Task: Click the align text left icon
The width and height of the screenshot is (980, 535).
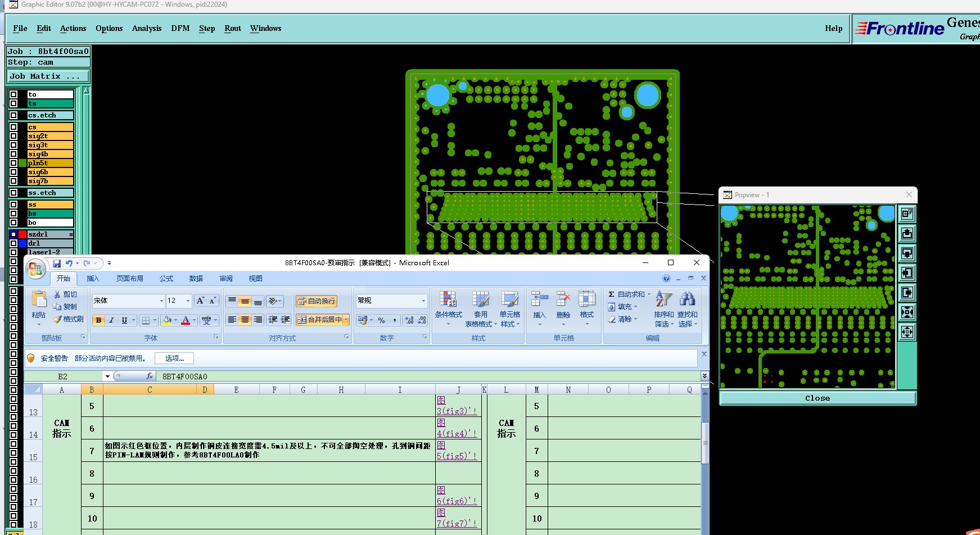Action: [232, 320]
